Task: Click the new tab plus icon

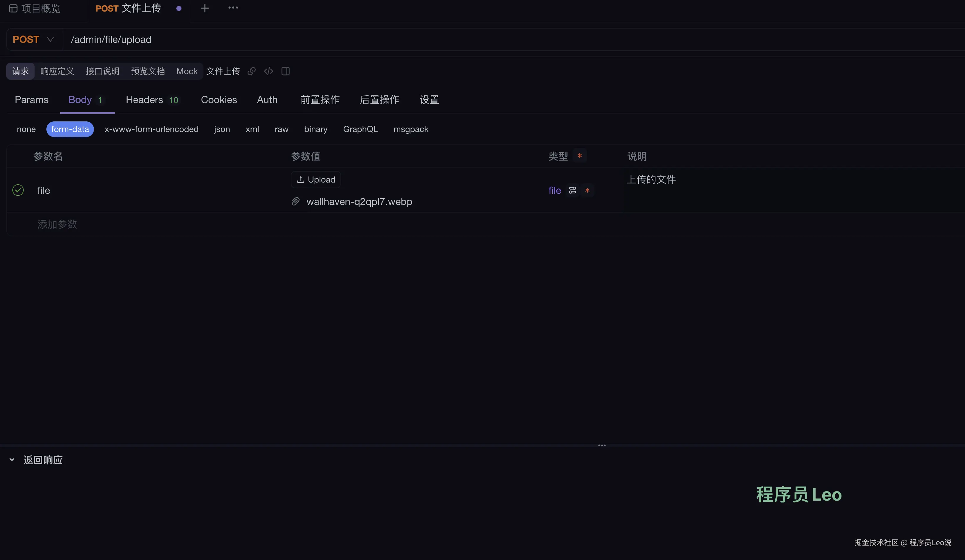Action: (x=205, y=8)
